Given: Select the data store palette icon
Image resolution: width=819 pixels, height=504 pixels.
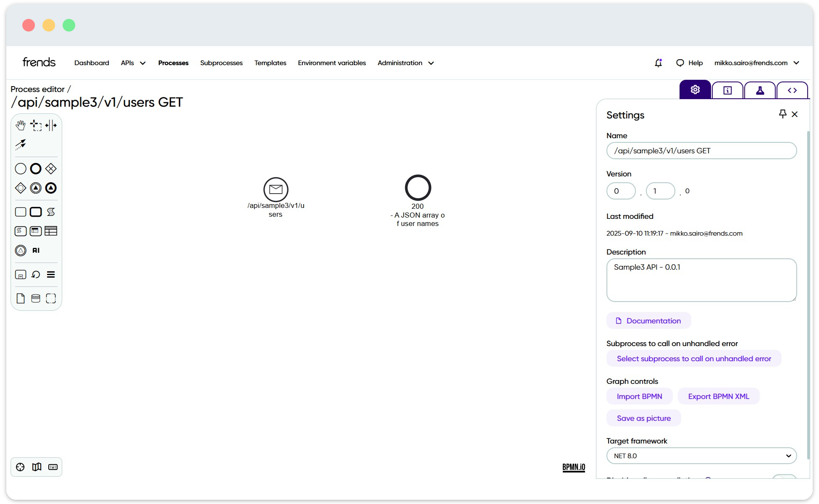Looking at the screenshot, I should click(36, 299).
